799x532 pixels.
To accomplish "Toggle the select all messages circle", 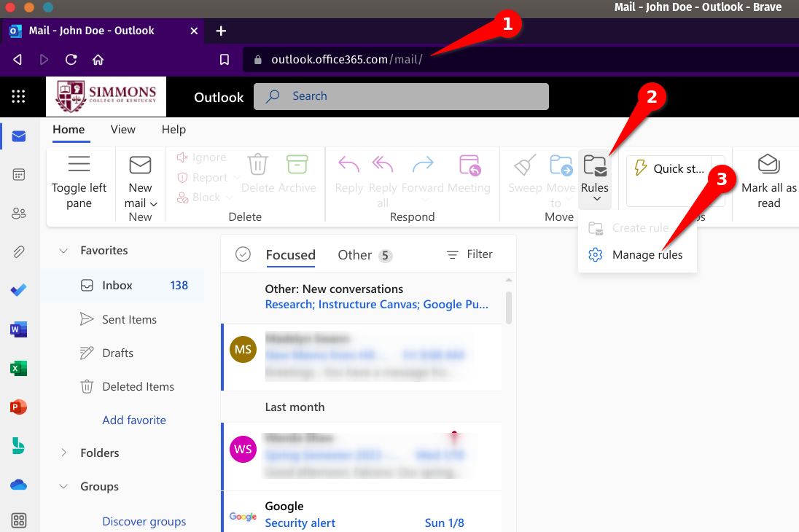I will (x=243, y=254).
